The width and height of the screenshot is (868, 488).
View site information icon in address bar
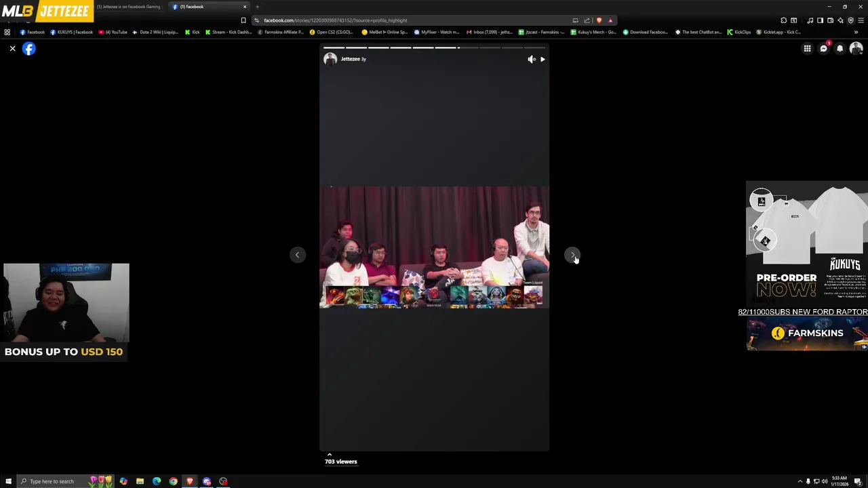(x=257, y=20)
